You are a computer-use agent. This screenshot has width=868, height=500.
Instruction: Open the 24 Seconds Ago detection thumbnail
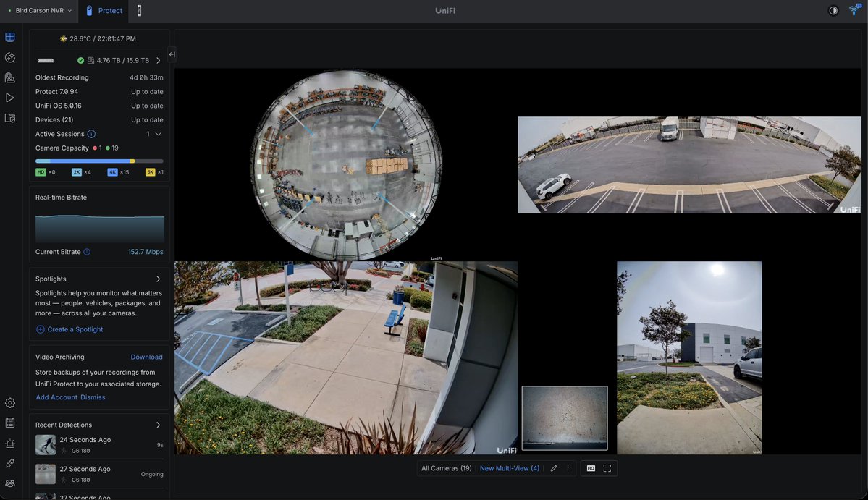pyautogui.click(x=46, y=445)
